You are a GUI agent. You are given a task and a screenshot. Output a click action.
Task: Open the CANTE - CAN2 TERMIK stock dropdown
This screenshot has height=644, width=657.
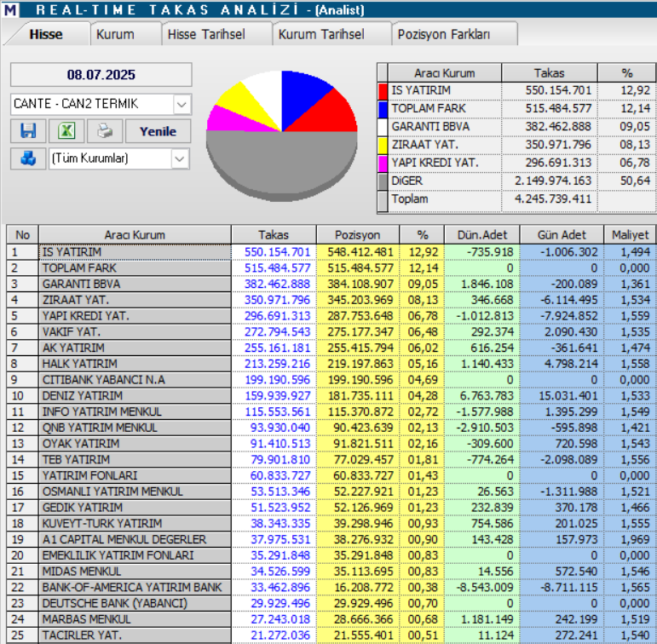182,104
